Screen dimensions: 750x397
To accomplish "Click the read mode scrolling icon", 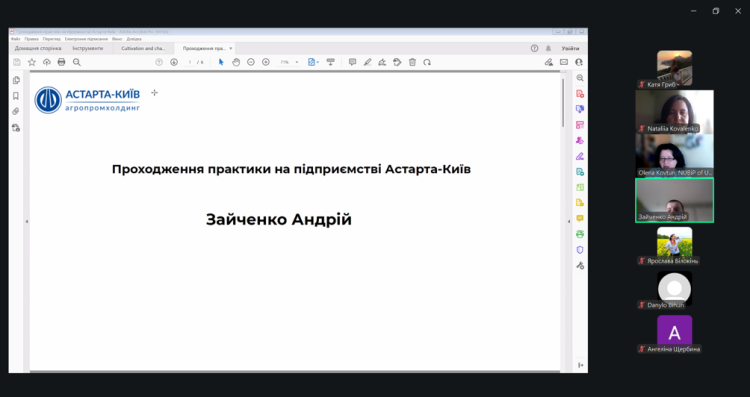I will pos(330,62).
